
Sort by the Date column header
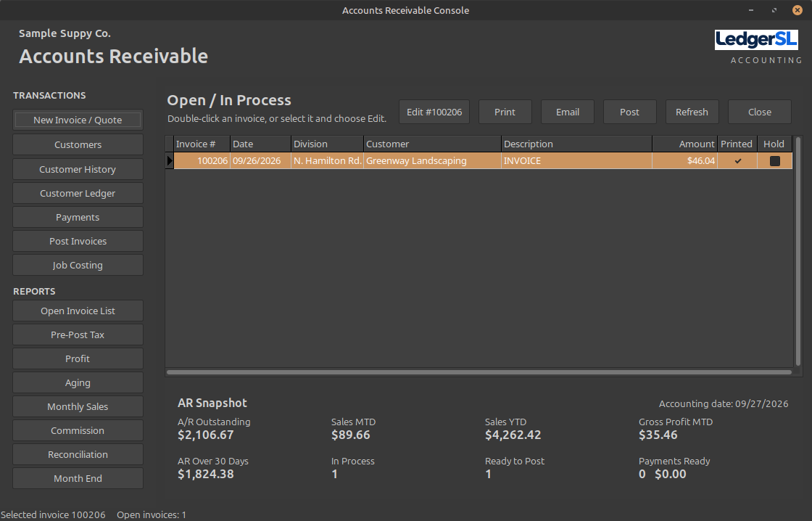click(260, 144)
